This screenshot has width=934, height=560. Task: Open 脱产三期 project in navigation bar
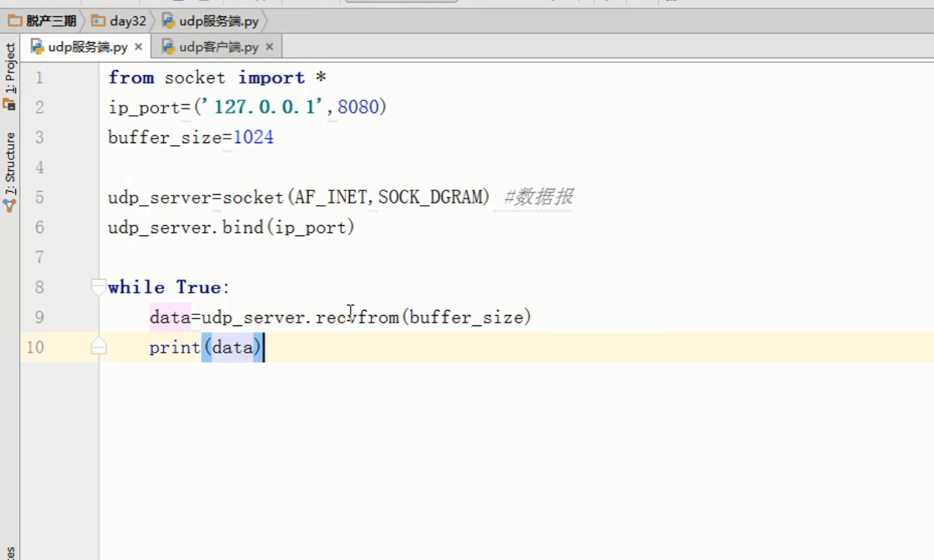click(x=51, y=21)
